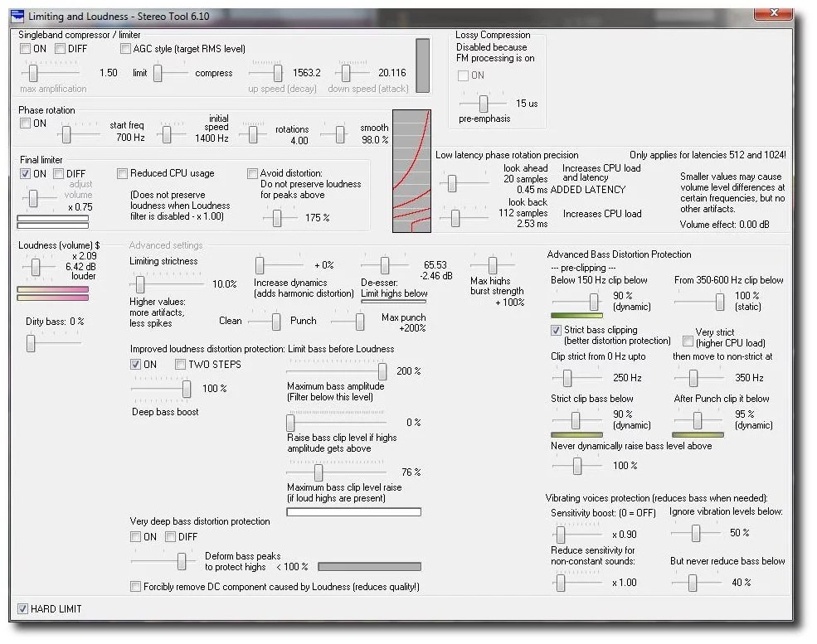This screenshot has height=644, width=817.
Task: Toggle Avoid distortion checkbox
Action: coord(253,174)
